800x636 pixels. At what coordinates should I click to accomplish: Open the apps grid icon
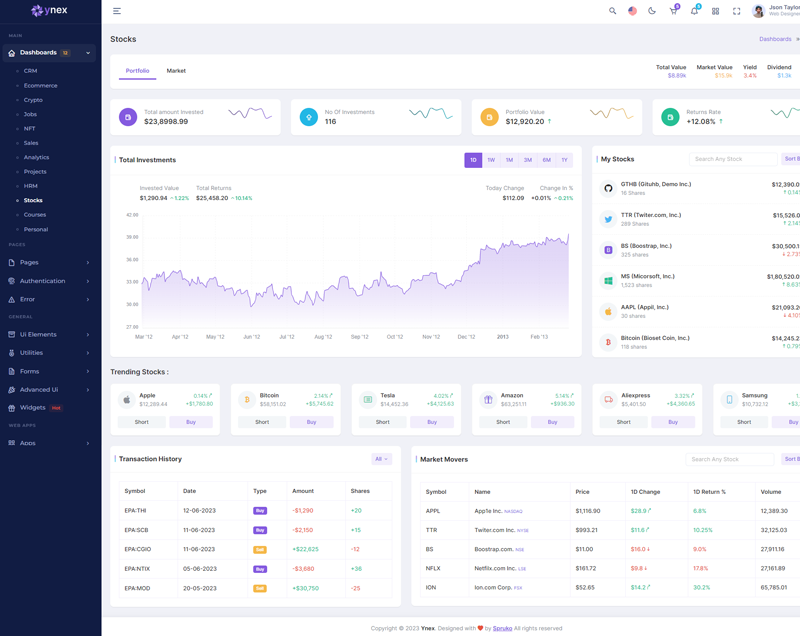[715, 11]
